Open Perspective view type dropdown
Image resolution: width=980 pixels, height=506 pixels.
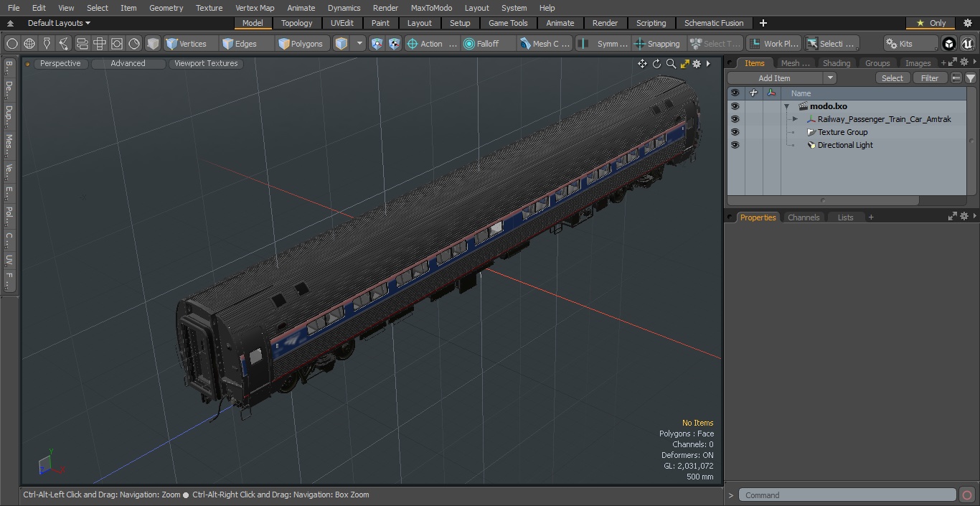point(60,63)
